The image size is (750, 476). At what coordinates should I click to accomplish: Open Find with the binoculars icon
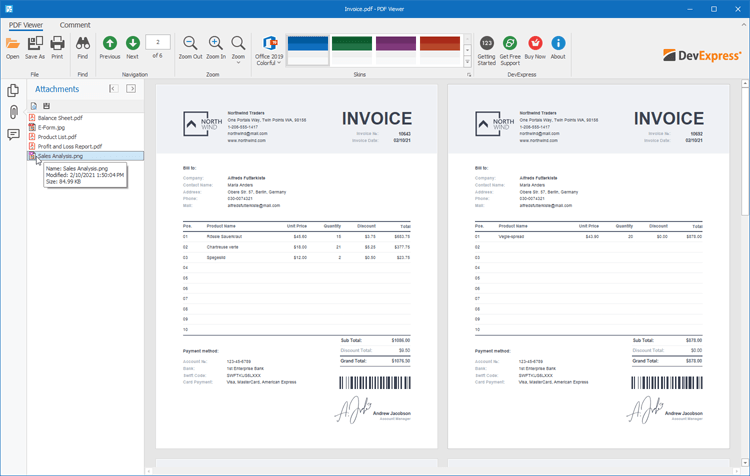[x=83, y=46]
